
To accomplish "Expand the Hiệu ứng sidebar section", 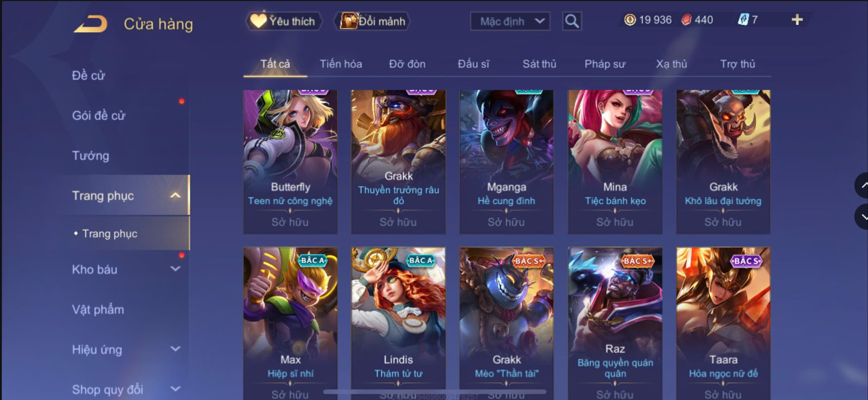I will point(176,349).
